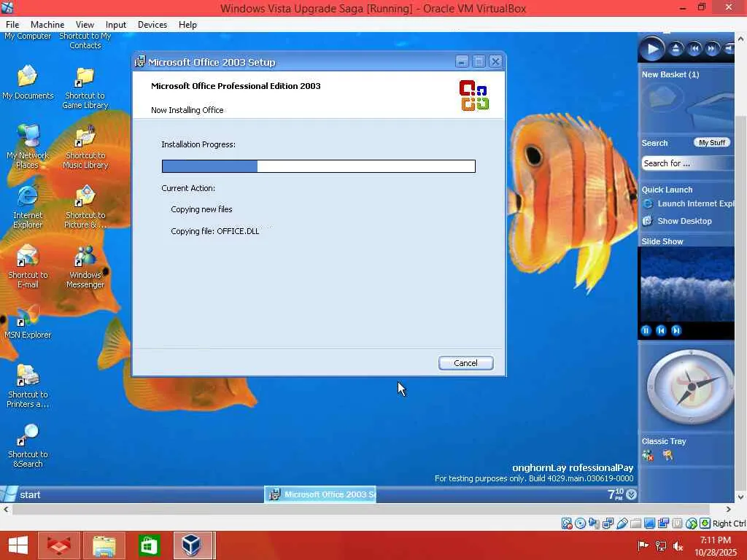The image size is (747, 560).
Task: Open the My Documents desktop icon
Action: (x=28, y=82)
